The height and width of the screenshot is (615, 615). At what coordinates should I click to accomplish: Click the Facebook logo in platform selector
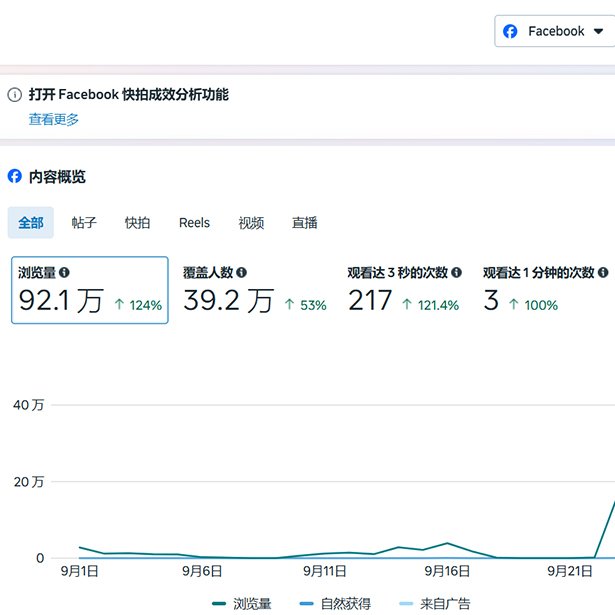[x=511, y=31]
